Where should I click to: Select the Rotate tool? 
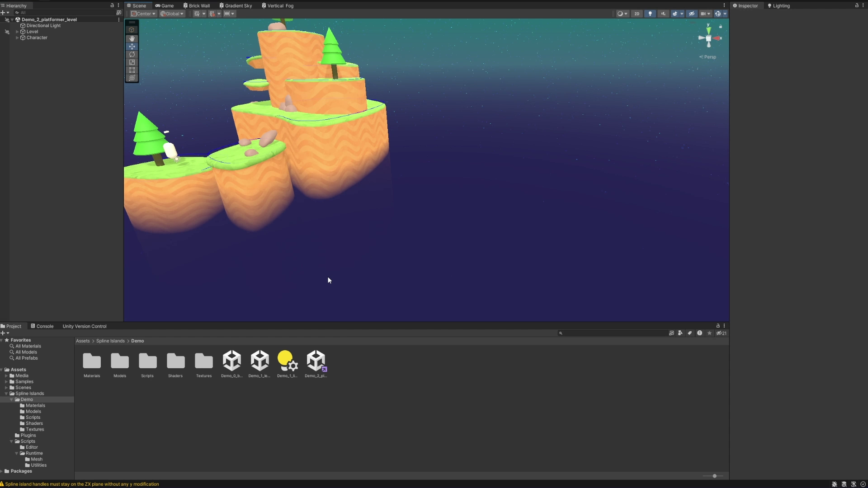(132, 54)
